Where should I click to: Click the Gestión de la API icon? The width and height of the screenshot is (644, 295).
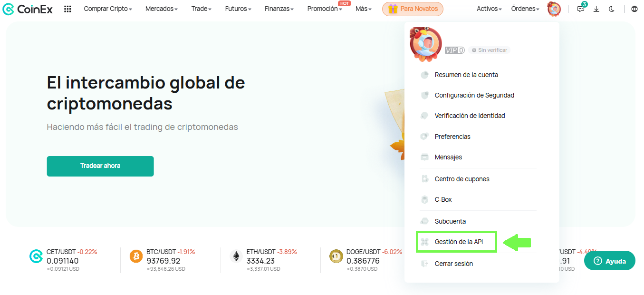tap(425, 242)
